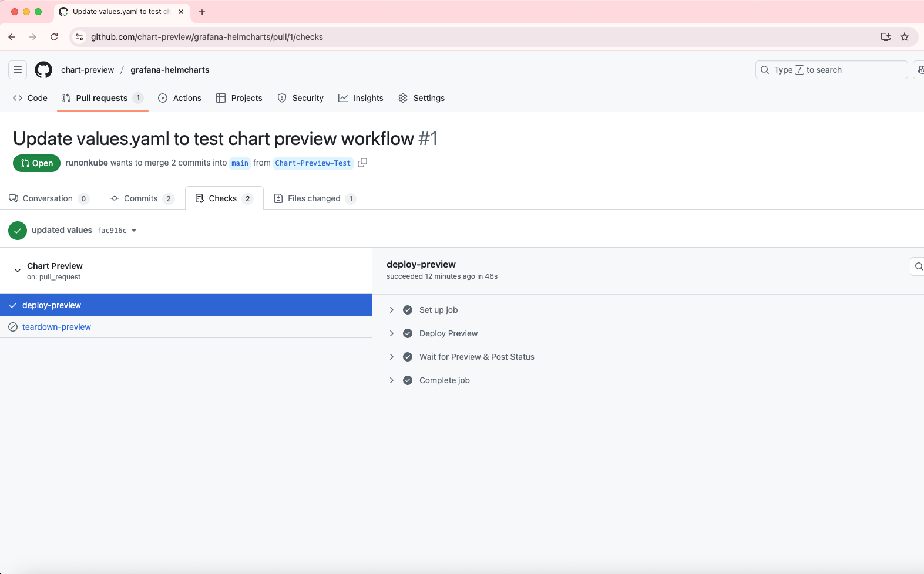Screen dimensions: 924x574
Task: Click the search logs magnifier icon
Action: point(918,266)
